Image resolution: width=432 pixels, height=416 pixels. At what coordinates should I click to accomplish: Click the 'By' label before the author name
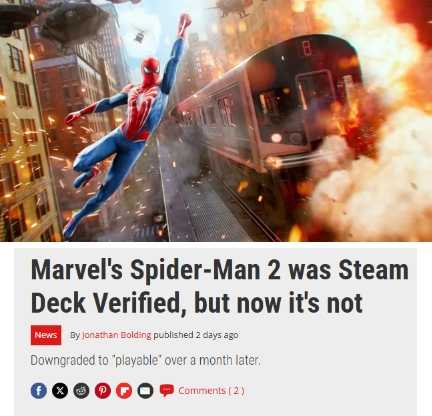pyautogui.click(x=75, y=335)
